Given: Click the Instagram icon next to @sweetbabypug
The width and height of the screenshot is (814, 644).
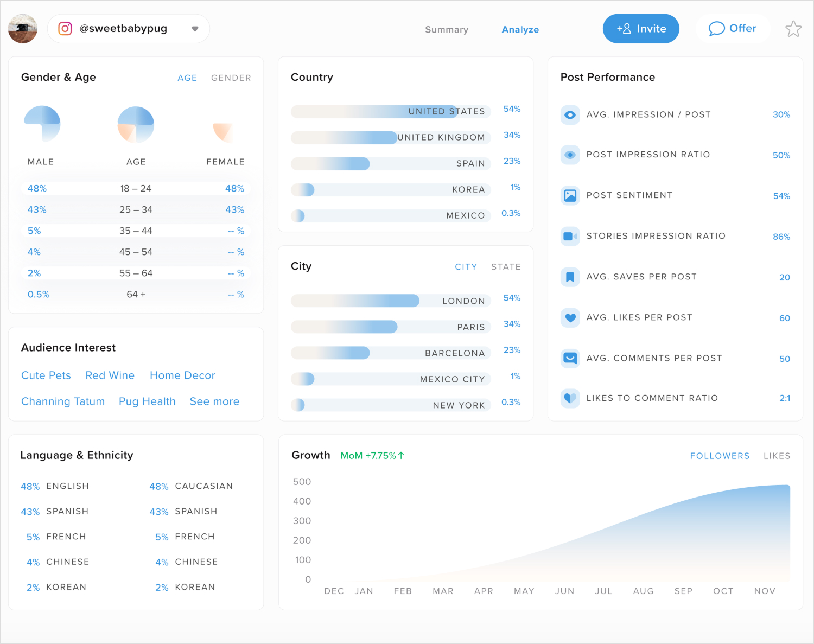Looking at the screenshot, I should pyautogui.click(x=65, y=28).
